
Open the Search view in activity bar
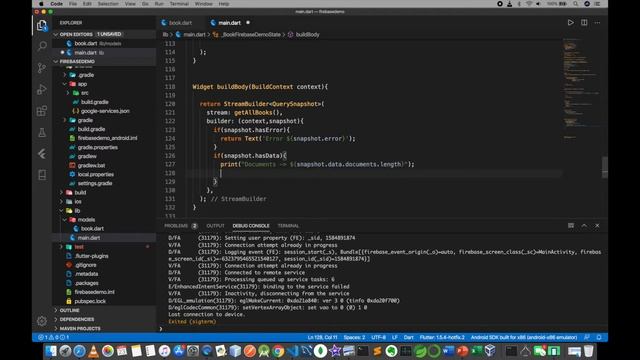point(42,46)
